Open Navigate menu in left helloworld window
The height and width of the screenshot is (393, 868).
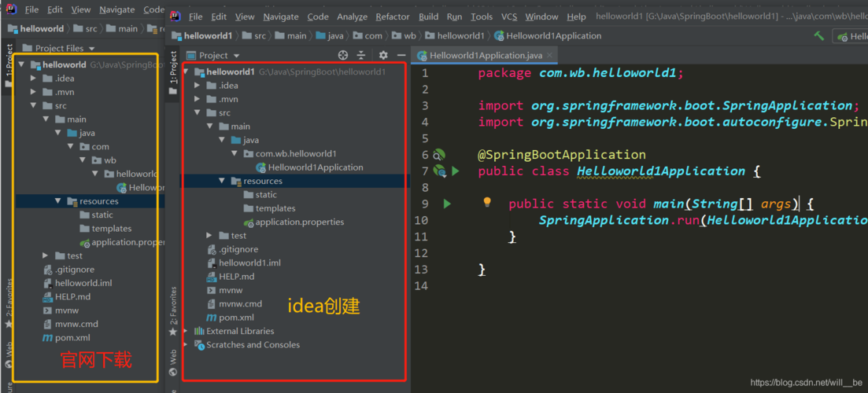117,9
